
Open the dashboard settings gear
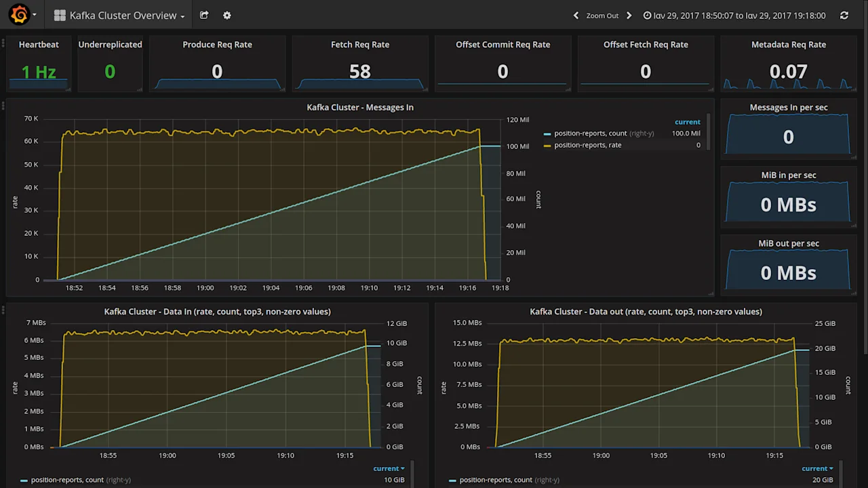pos(226,15)
